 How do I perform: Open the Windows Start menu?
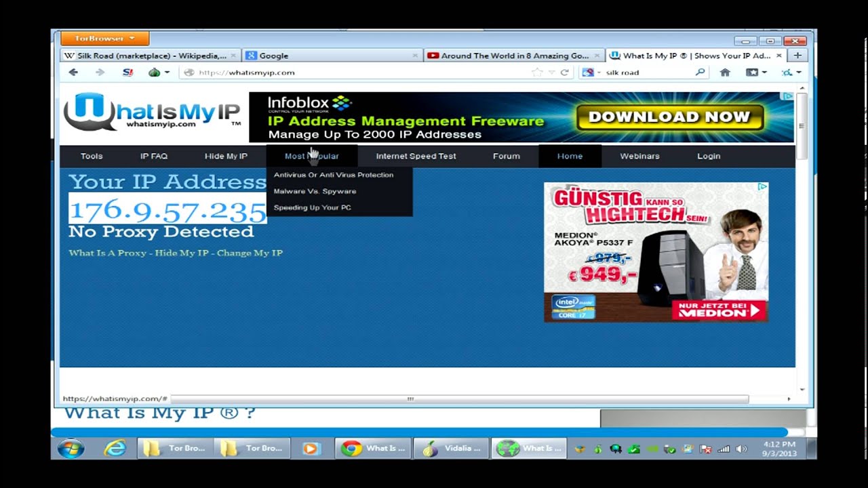[71, 448]
